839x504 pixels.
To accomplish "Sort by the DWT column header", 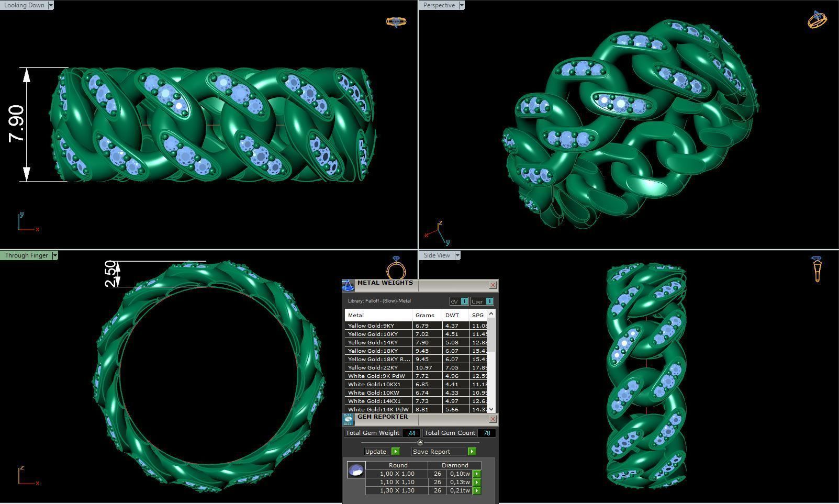I will (455, 315).
